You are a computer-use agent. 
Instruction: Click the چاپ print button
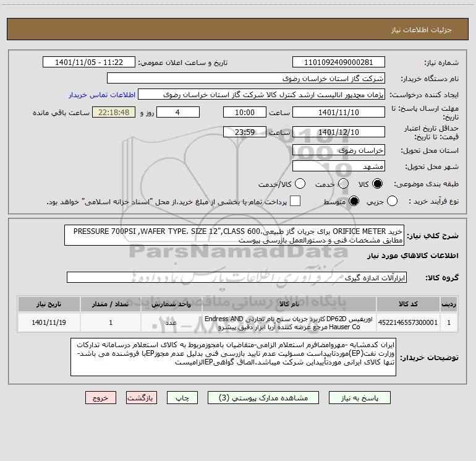(182, 398)
